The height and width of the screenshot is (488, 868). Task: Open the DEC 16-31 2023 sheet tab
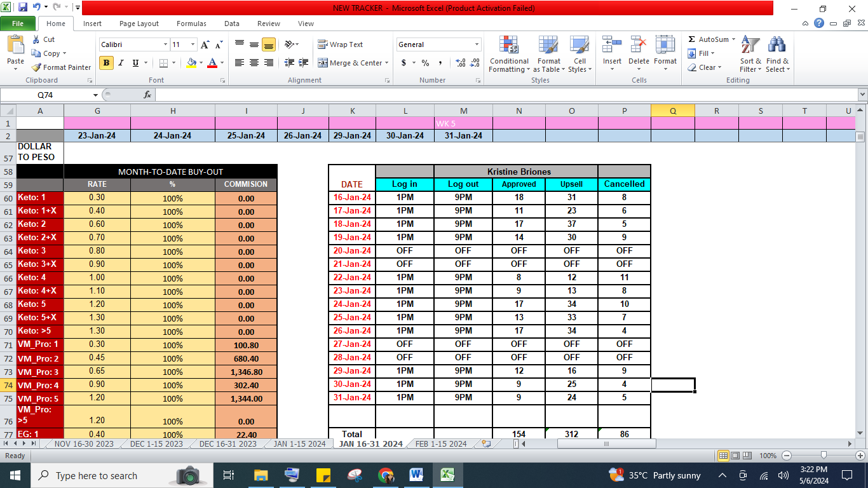tap(228, 444)
